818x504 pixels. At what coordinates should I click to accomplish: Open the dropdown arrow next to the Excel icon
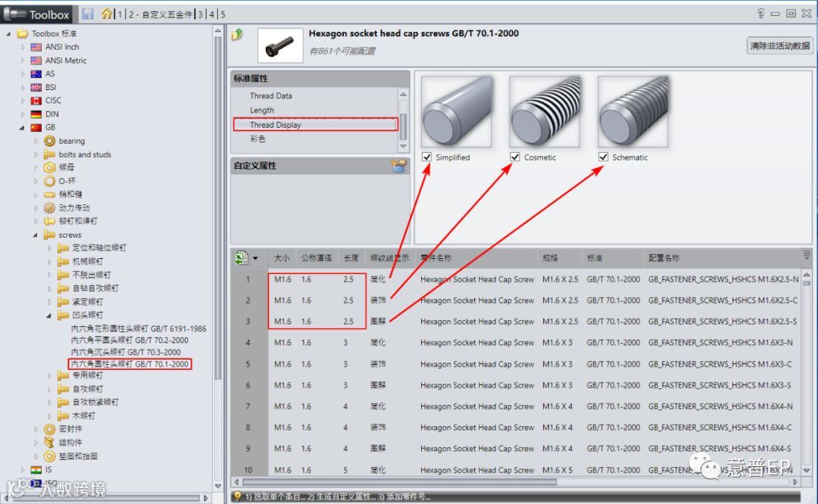pyautogui.click(x=256, y=258)
